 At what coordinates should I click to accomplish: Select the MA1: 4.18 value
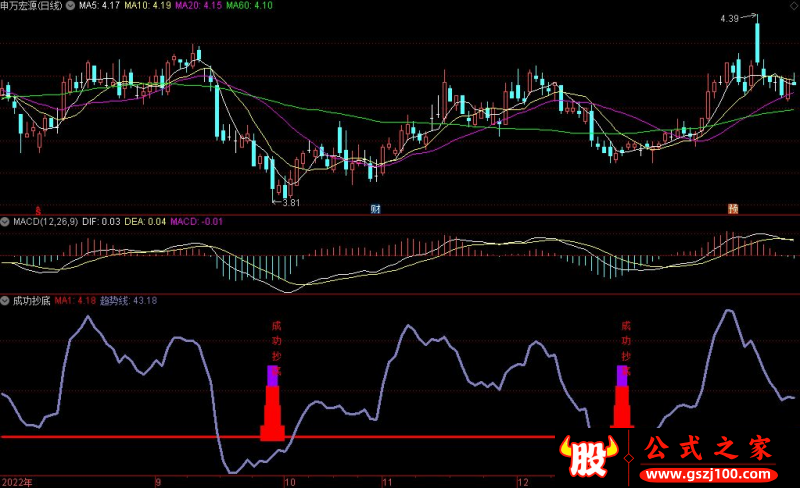(75, 301)
